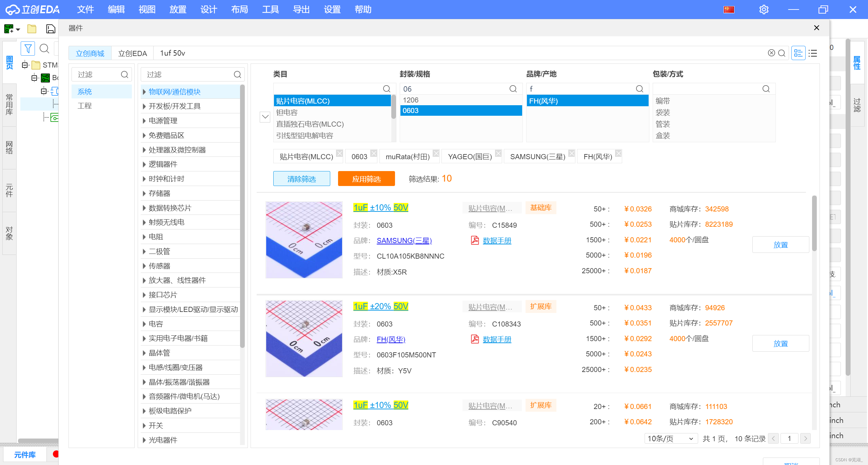Click the 1uF ±20% 50V capacitor thumbnail
The height and width of the screenshot is (465, 868).
[304, 338]
